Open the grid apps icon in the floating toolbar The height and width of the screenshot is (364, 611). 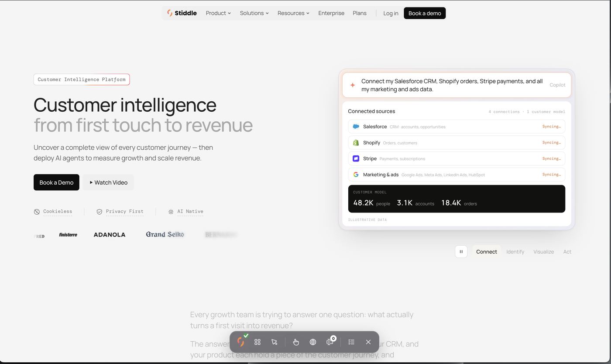257,342
